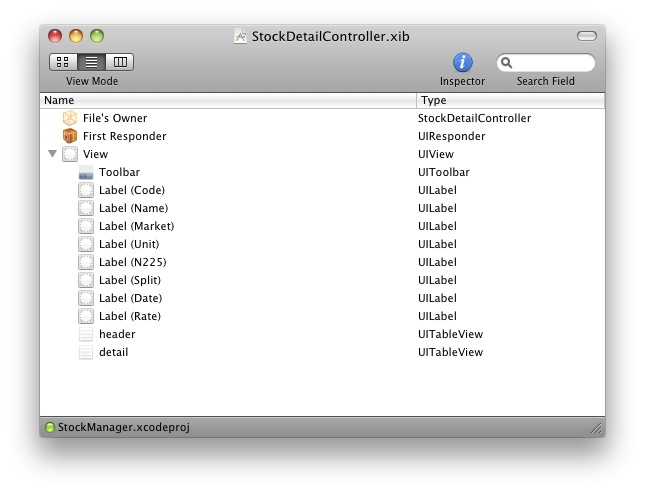Close the window with red button
Screen dimensions: 645x492
pos(55,36)
